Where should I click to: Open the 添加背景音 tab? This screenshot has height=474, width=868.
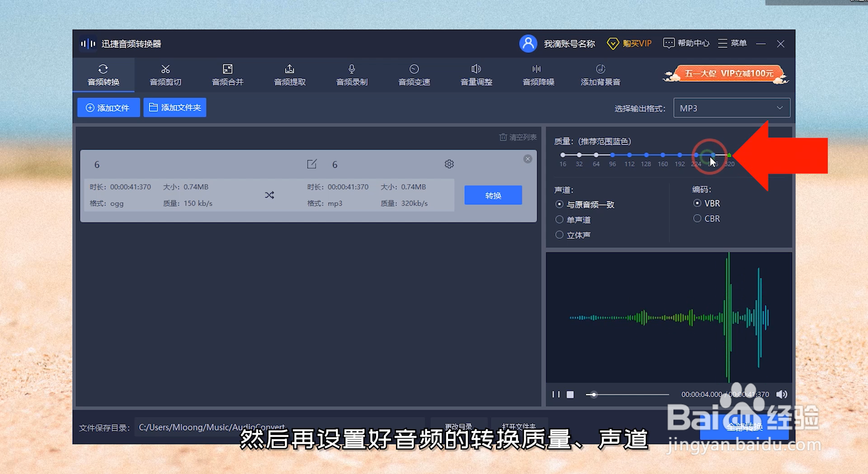pyautogui.click(x=600, y=75)
